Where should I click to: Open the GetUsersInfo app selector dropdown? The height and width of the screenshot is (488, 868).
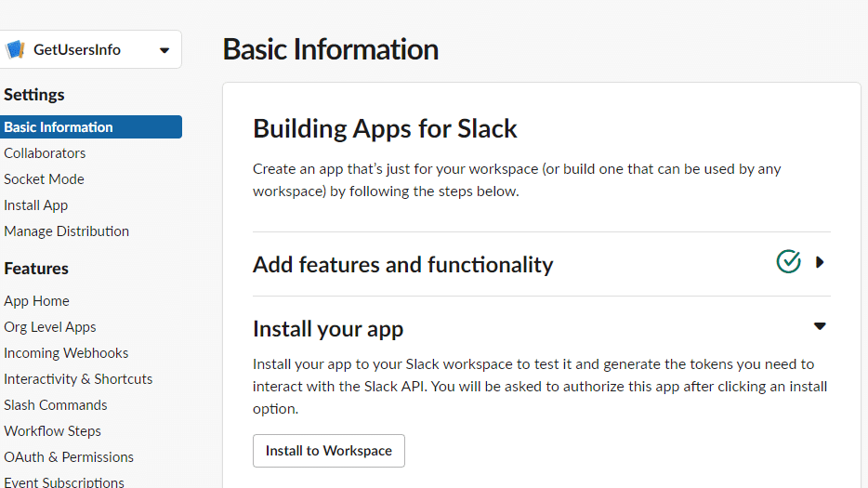[x=89, y=49]
